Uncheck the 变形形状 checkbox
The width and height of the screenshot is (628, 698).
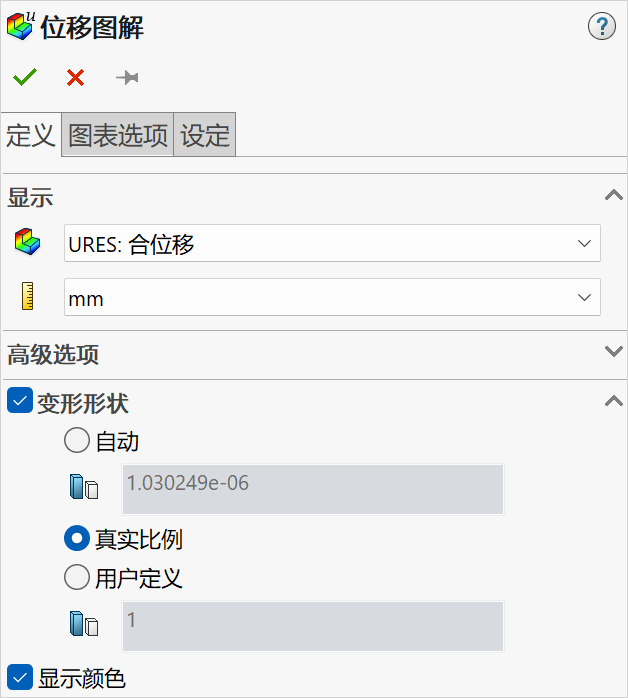pos(19,402)
